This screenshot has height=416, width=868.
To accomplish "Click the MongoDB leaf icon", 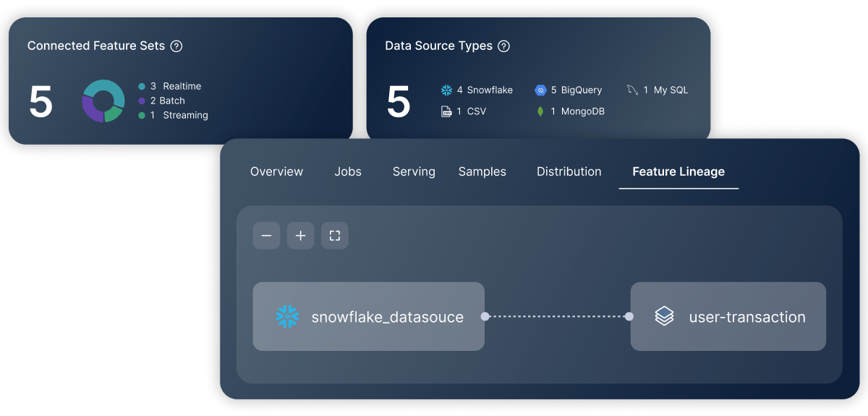I will [540, 111].
